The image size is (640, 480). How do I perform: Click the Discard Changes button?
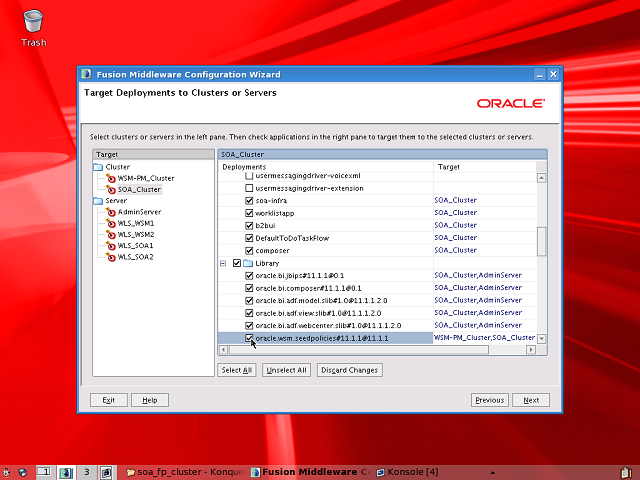pyautogui.click(x=349, y=370)
